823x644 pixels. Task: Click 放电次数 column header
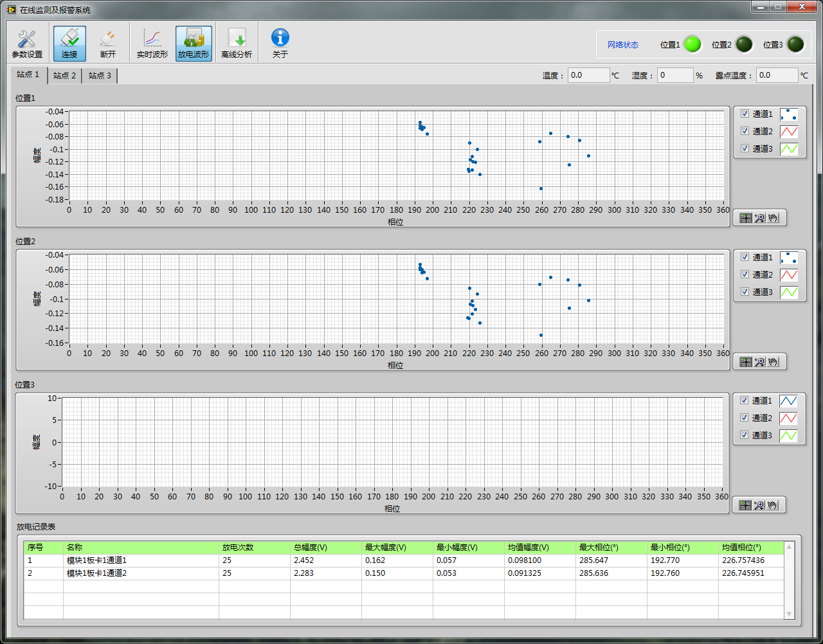[255, 548]
